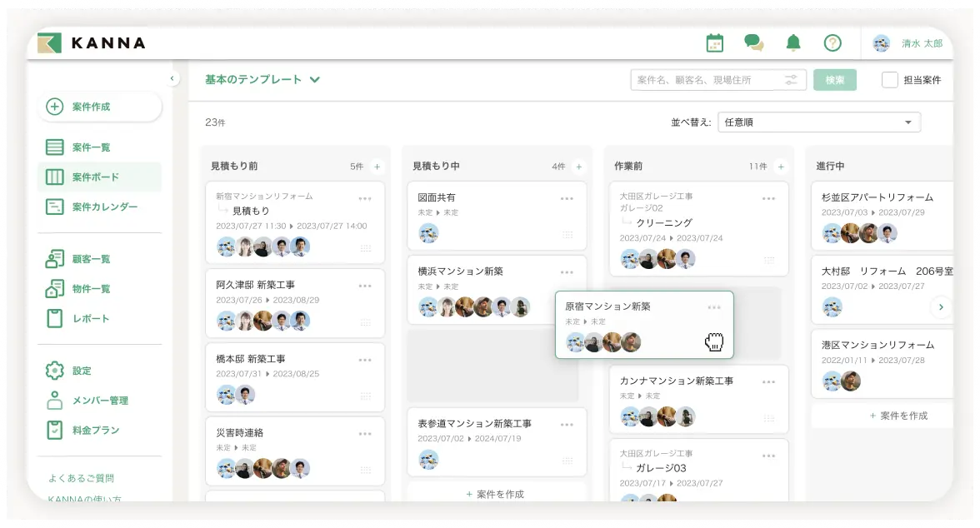Open user profile 清水 太郎

[907, 43]
